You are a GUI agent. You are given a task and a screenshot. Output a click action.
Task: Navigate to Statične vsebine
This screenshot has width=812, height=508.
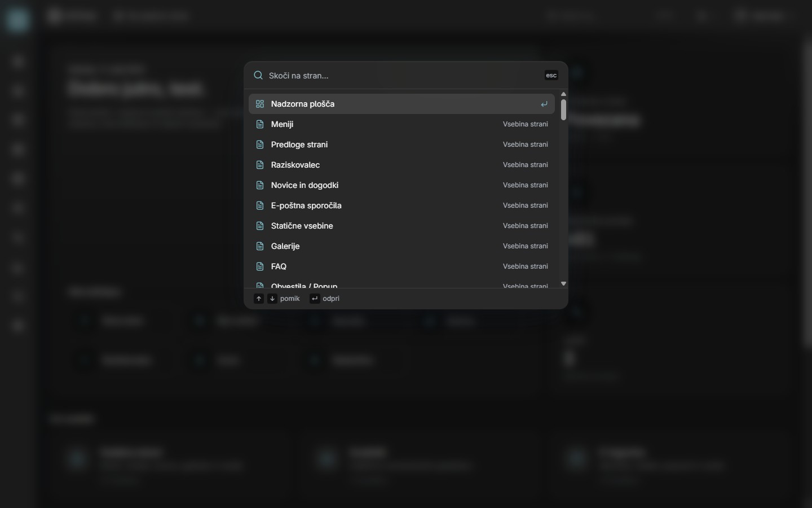point(401,226)
